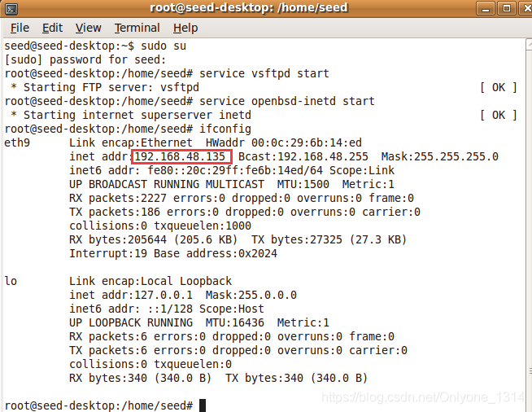Click the 'service vsftpd start' command
532x412 pixels.
coord(264,73)
